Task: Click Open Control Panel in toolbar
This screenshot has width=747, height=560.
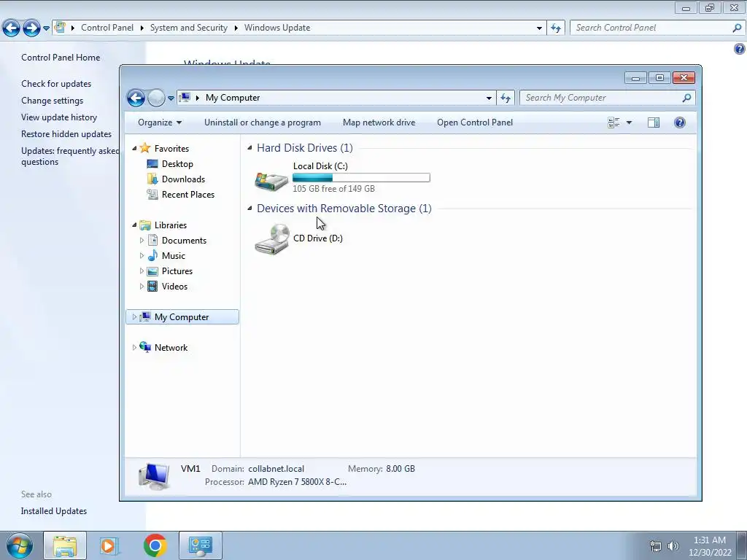Action: 475,122
